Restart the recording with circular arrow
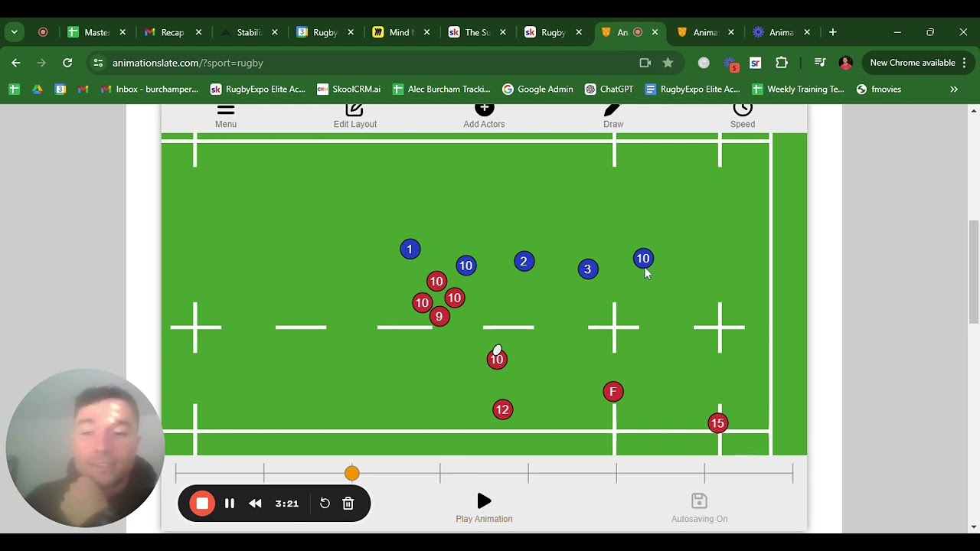Image resolution: width=980 pixels, height=551 pixels. (x=325, y=504)
